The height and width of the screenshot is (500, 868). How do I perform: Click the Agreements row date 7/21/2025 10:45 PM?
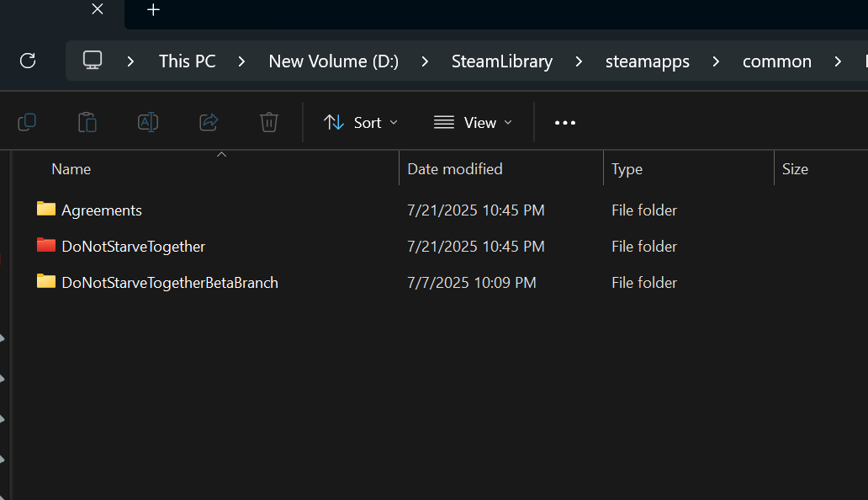coord(476,210)
